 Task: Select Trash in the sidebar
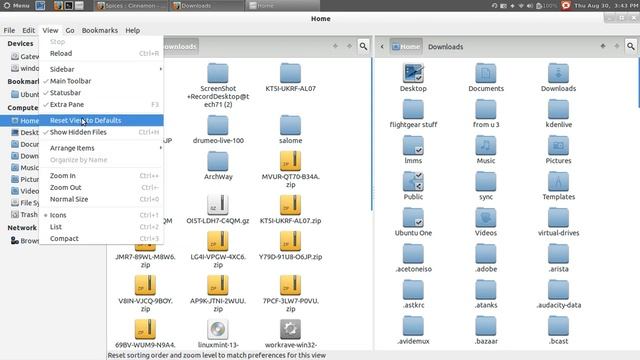click(24, 214)
